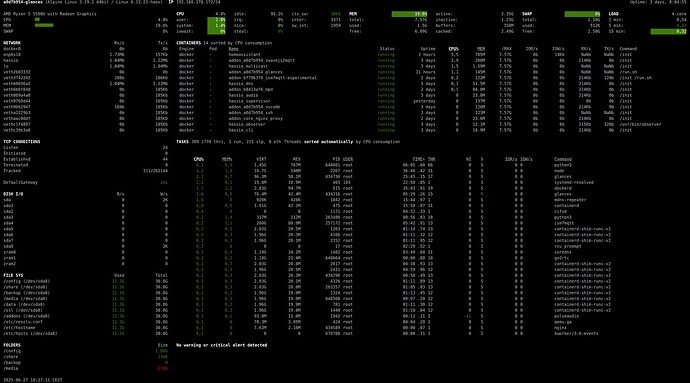Select the zram0 disk row label
The image size is (690, 383).
click(x=9, y=252)
